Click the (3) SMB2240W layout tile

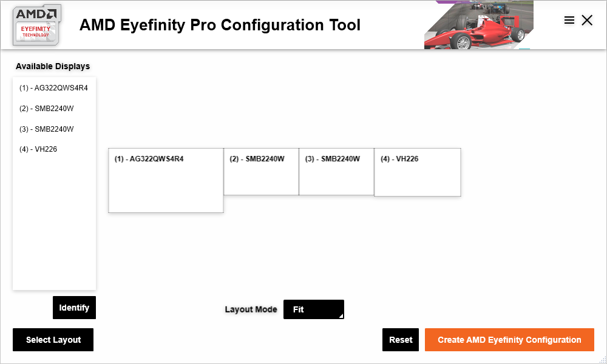[336, 172]
